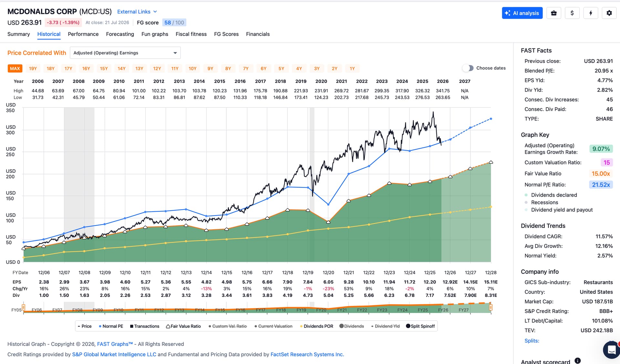Click the Dividend CAGR value 11.57%
This screenshot has width=620, height=364.
[x=604, y=236]
